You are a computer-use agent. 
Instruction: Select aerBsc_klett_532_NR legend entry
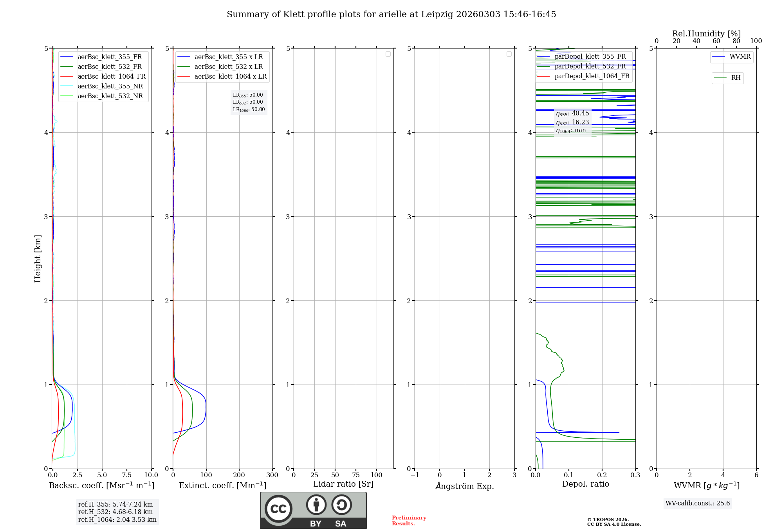pos(110,96)
